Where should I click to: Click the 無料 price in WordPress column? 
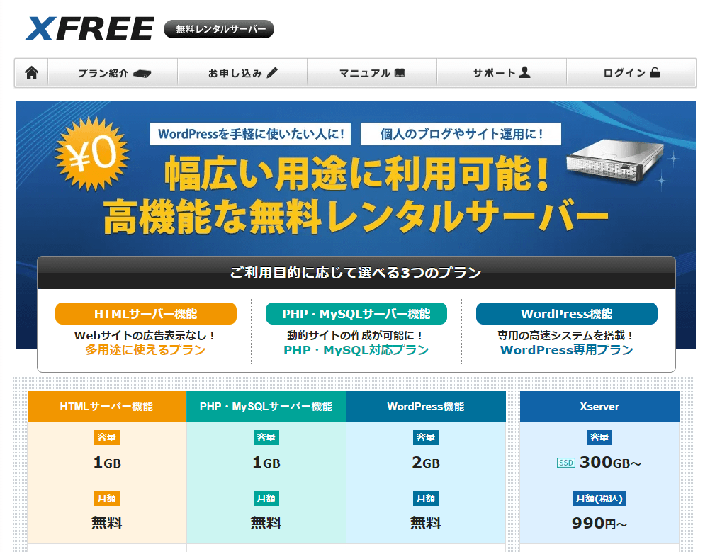pyautogui.click(x=426, y=523)
